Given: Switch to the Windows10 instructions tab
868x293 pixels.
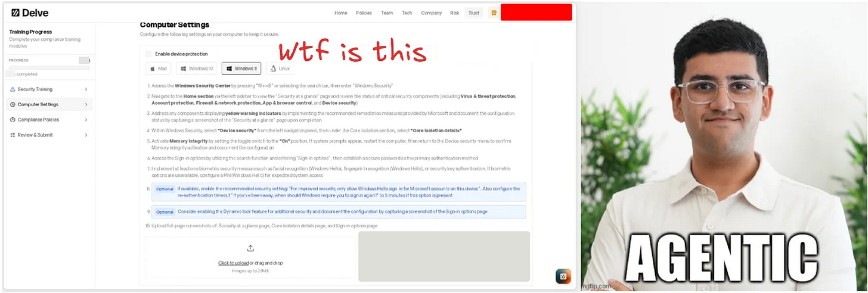Looking at the screenshot, I should tap(197, 68).
